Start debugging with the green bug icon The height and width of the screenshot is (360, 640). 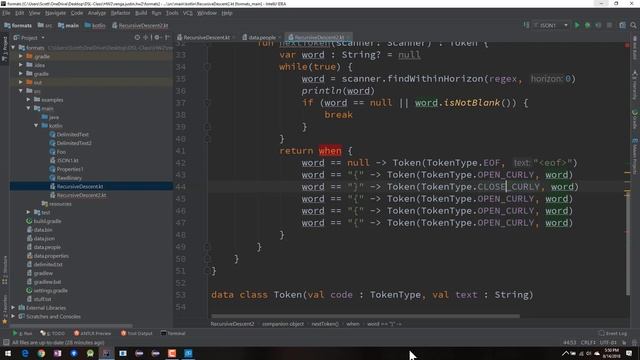[587, 25]
